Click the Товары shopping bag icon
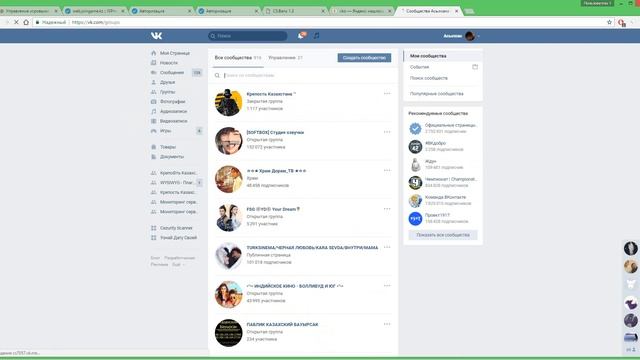This screenshot has height=360, width=640. point(153,147)
